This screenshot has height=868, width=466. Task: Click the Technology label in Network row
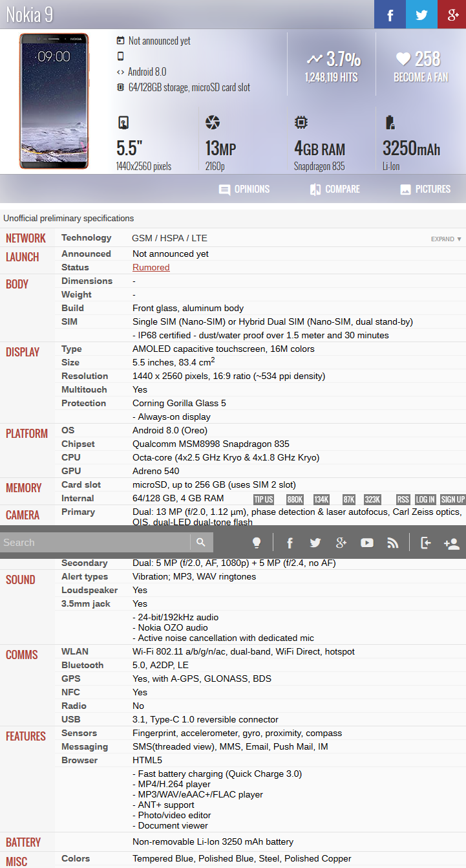[87, 237]
